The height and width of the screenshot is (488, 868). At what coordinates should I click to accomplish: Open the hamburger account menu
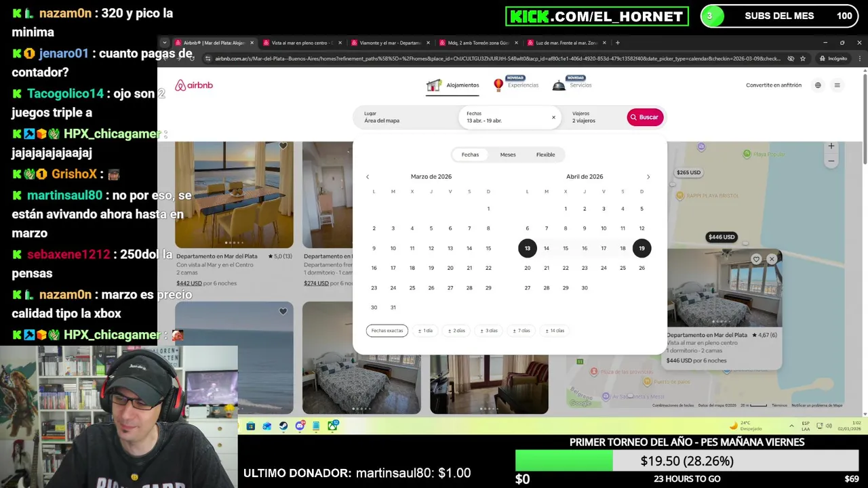click(837, 85)
